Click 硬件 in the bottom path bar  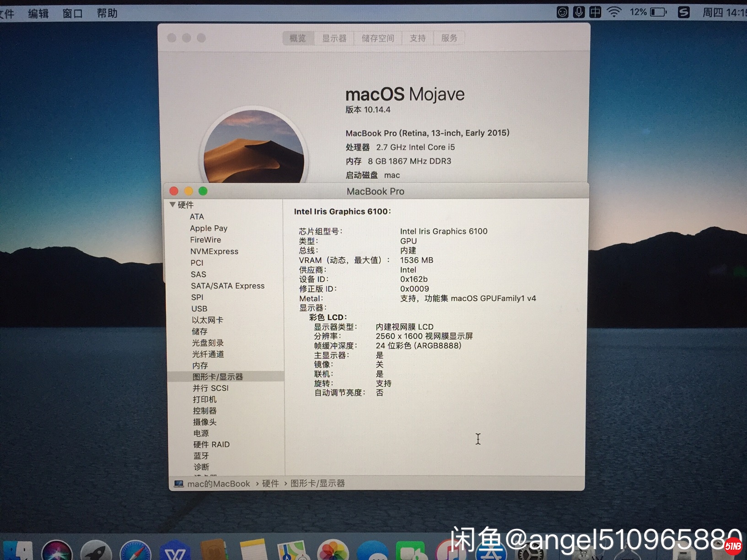(270, 484)
